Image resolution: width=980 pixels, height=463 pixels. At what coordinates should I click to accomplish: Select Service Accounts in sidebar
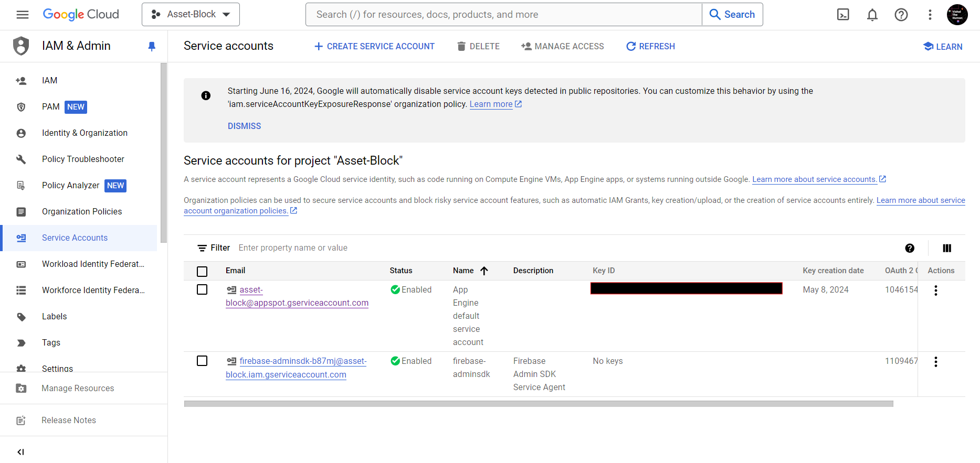coord(79,238)
